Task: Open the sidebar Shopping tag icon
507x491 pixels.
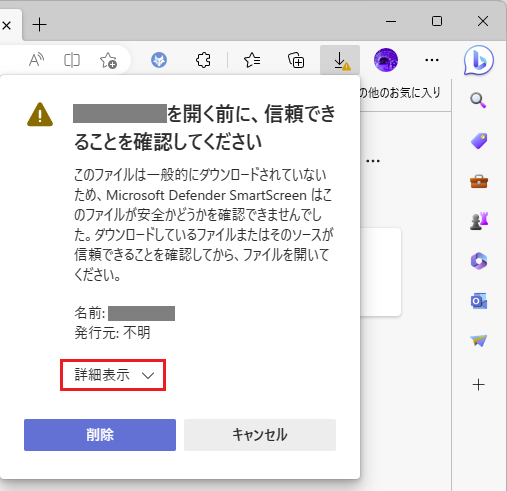Action: coord(479,141)
